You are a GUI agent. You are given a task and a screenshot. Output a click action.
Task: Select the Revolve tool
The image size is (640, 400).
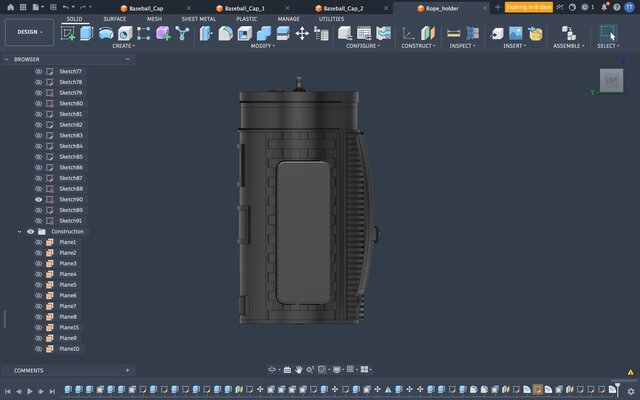106,33
